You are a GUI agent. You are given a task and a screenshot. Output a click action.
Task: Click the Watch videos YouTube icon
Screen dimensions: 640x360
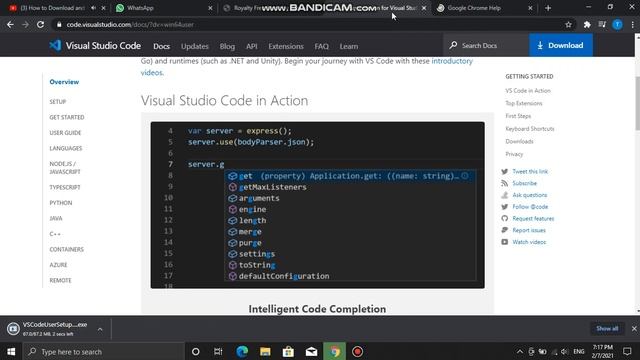tap(504, 242)
